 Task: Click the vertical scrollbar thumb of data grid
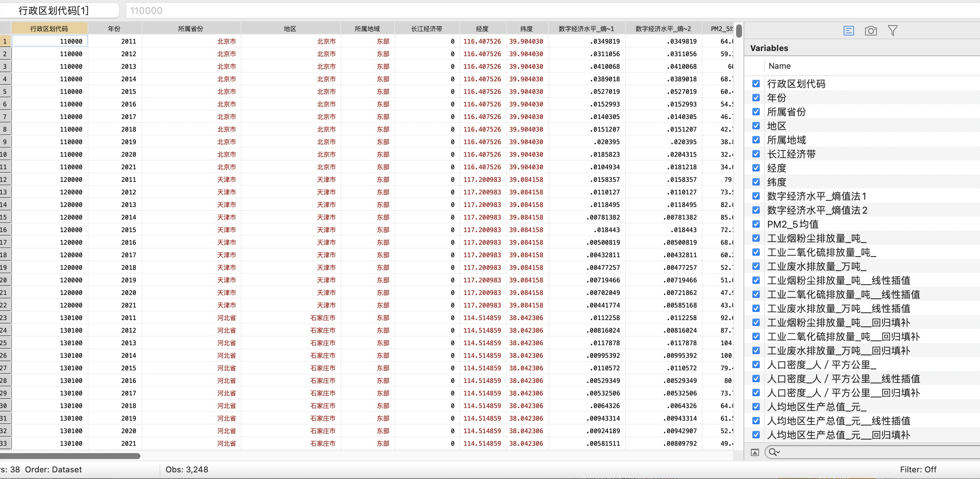pyautogui.click(x=738, y=31)
